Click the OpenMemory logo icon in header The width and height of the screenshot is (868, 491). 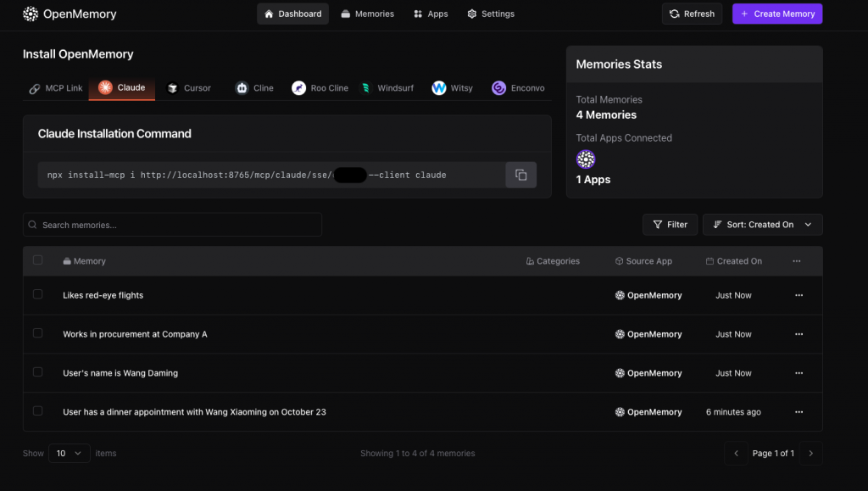coord(31,14)
